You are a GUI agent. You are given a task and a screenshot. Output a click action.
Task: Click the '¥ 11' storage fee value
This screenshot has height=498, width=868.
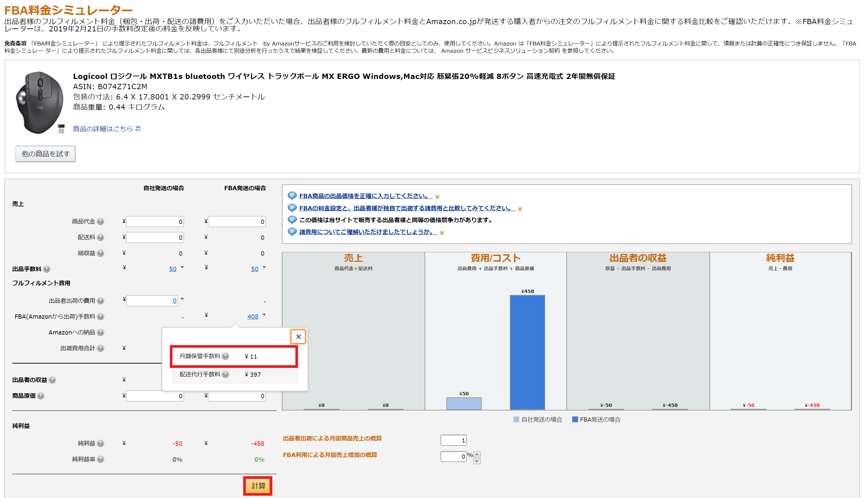(251, 357)
